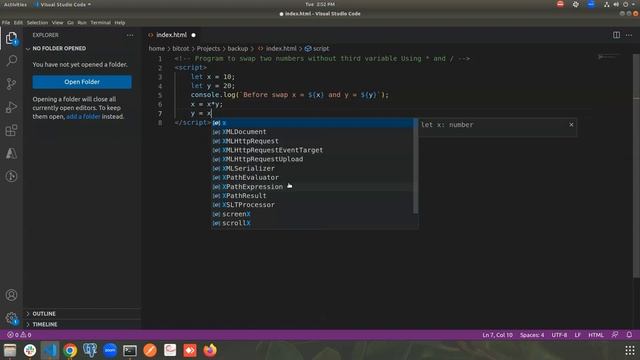The width and height of the screenshot is (640, 360).
Task: Click 'backup' in the breadcrumb
Action: (238, 49)
